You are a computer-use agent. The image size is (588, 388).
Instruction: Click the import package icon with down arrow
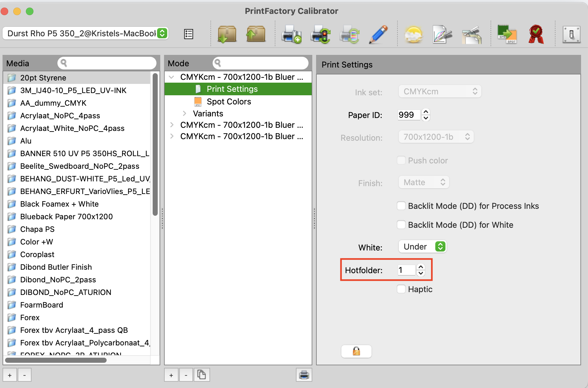coord(227,34)
